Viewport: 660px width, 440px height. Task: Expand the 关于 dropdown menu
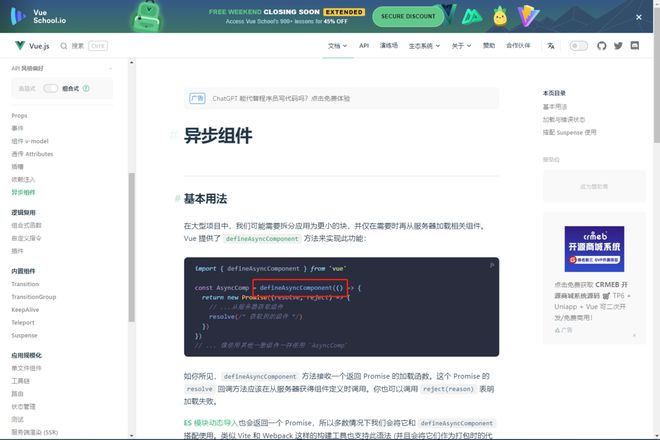pos(461,45)
